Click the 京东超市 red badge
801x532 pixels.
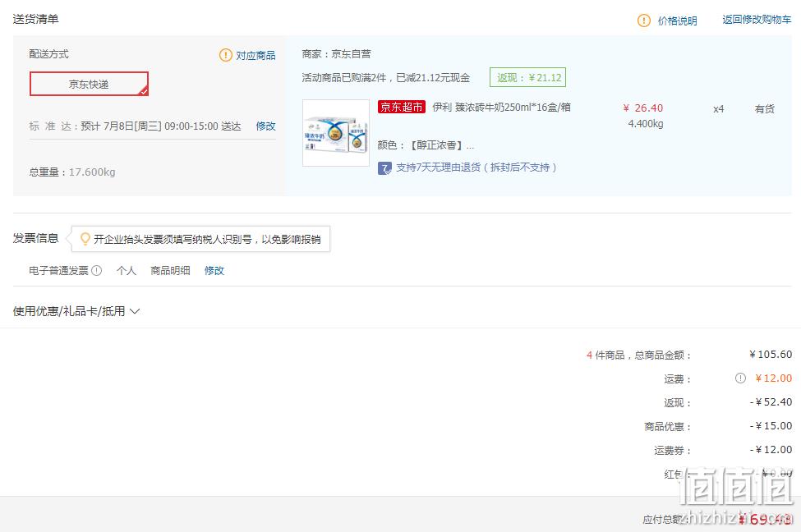click(x=402, y=107)
